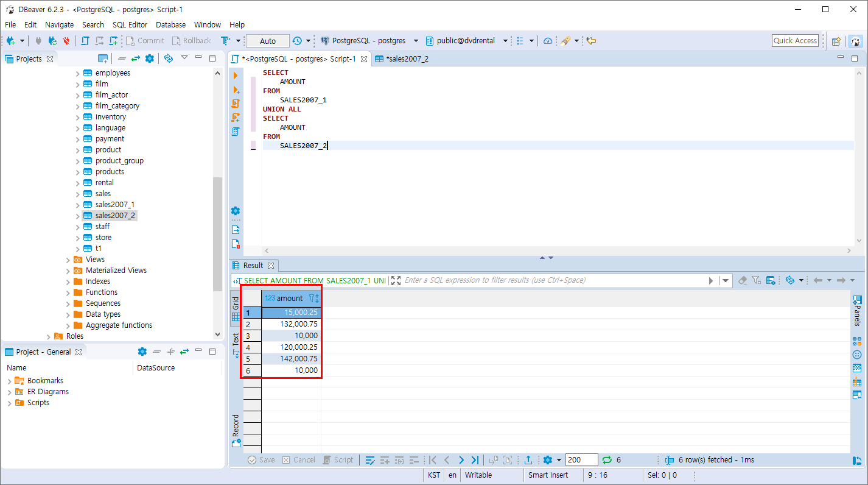Screen dimensions: 868x485
Task: Toggle the Auto commit mode button
Action: (268, 41)
